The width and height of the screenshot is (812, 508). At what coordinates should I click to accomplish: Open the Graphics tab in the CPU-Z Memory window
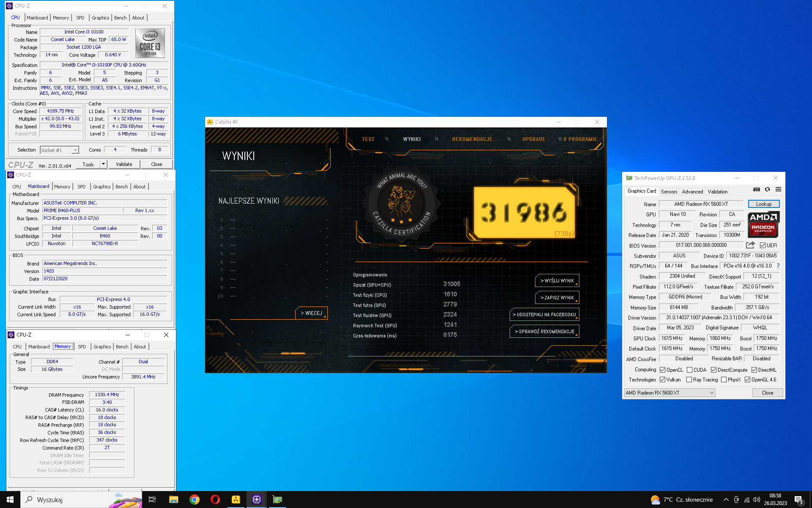point(102,347)
